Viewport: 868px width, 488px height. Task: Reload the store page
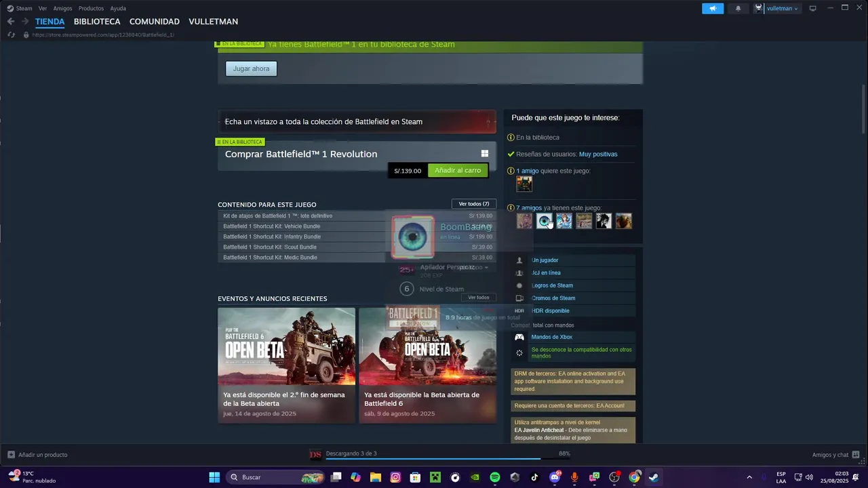click(x=11, y=35)
